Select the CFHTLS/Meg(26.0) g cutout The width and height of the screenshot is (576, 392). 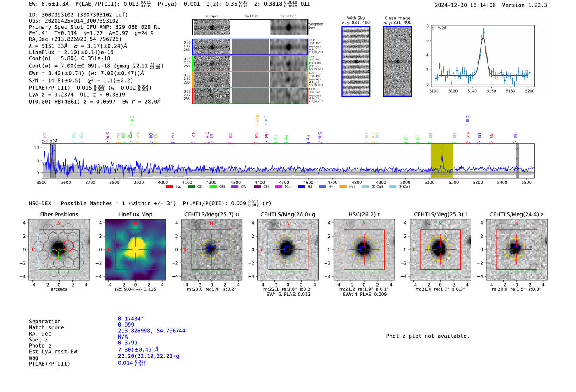click(288, 249)
